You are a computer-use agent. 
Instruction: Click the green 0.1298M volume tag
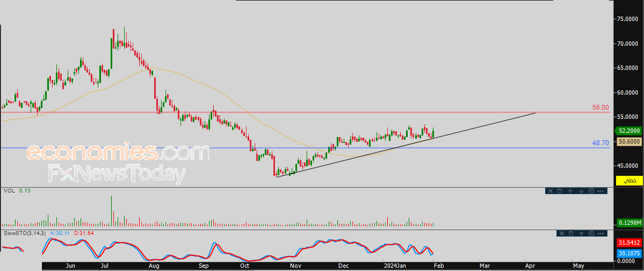[x=629, y=223]
